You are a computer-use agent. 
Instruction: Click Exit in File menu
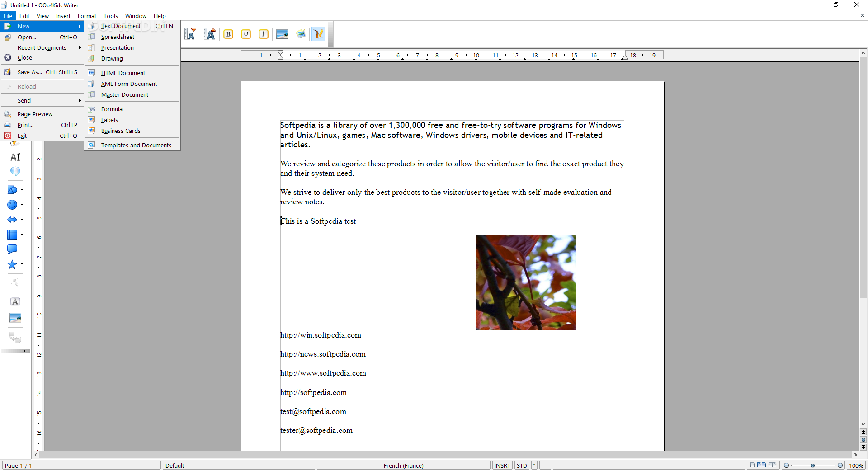[x=42, y=136]
